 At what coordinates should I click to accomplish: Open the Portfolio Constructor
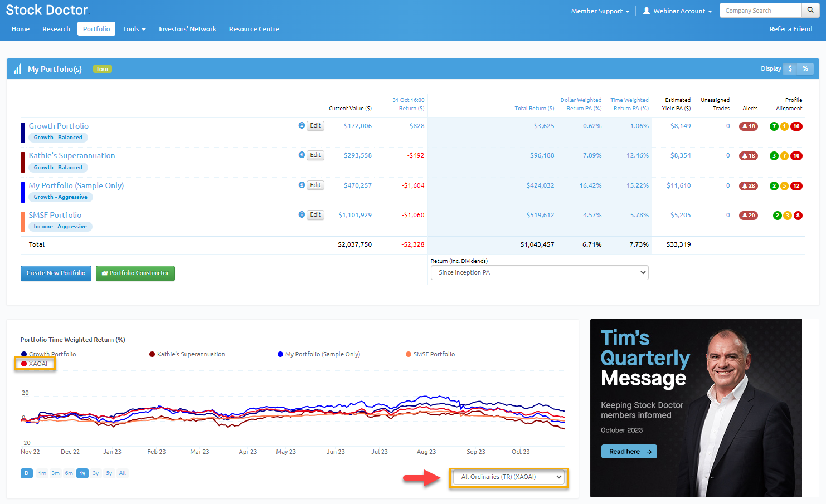135,273
